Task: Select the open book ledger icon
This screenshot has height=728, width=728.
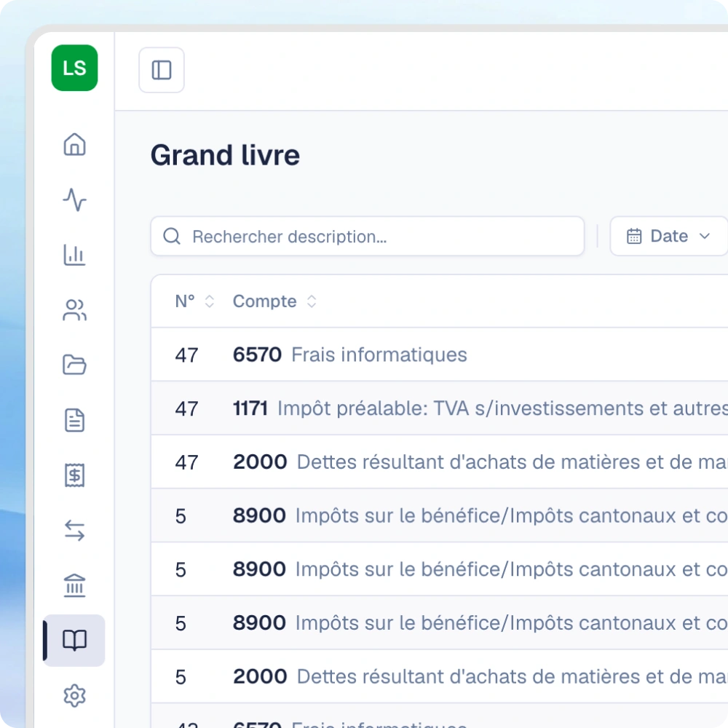Action: pos(74,641)
